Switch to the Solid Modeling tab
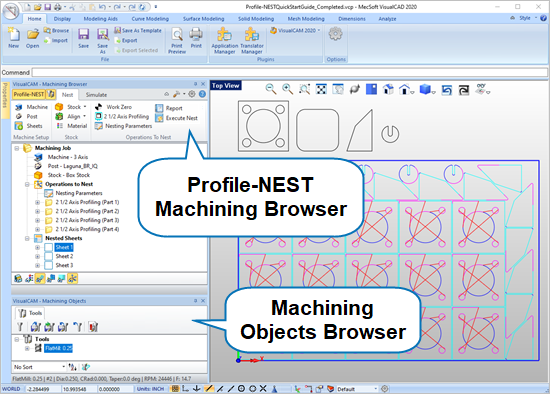The height and width of the screenshot is (394, 550). click(256, 19)
